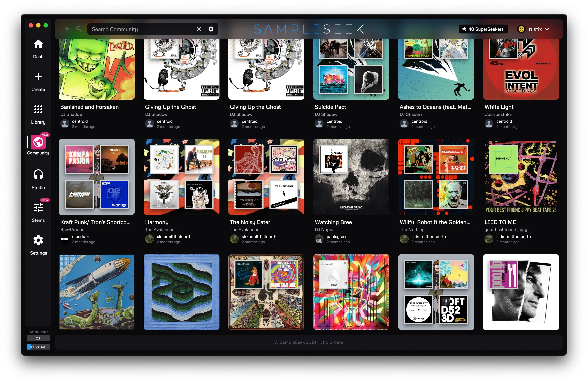Clear the search with the X icon

click(x=199, y=29)
